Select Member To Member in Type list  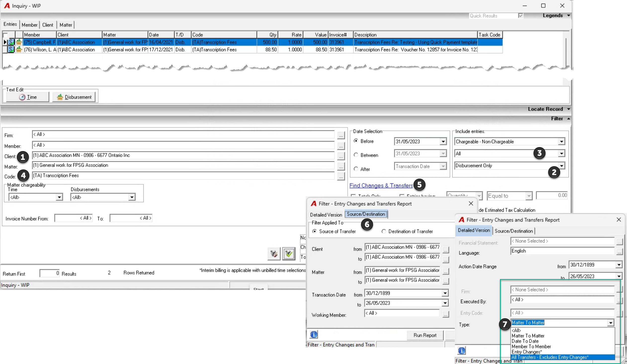pyautogui.click(x=563, y=346)
